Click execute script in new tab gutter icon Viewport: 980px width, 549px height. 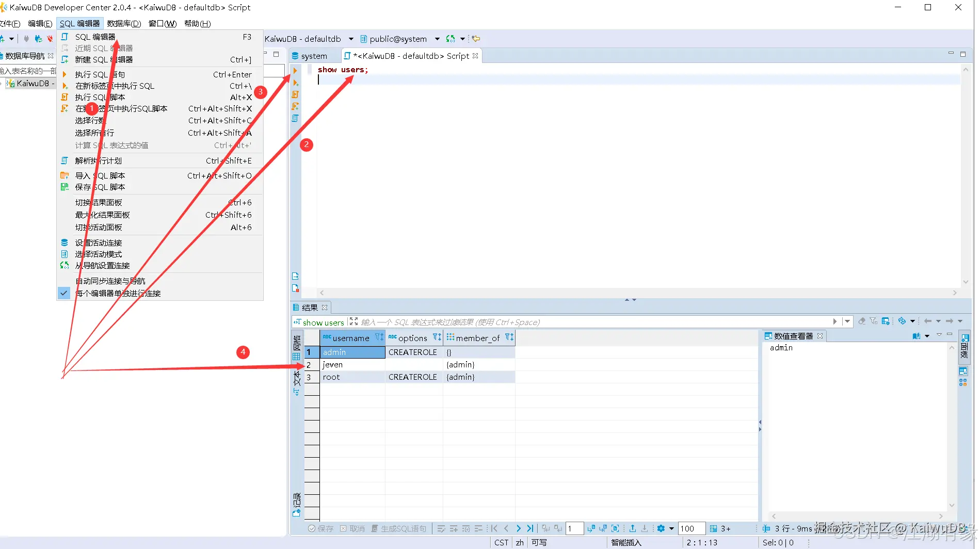tap(295, 106)
